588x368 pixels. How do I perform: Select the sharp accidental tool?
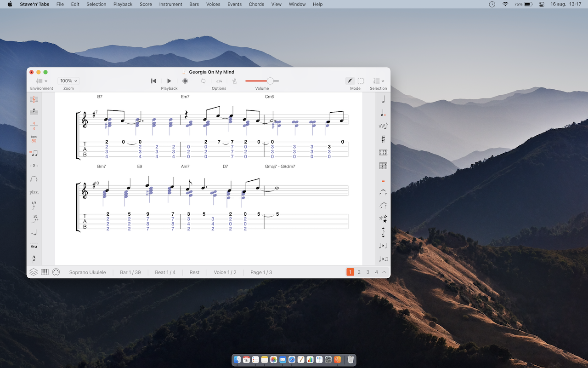pyautogui.click(x=383, y=139)
